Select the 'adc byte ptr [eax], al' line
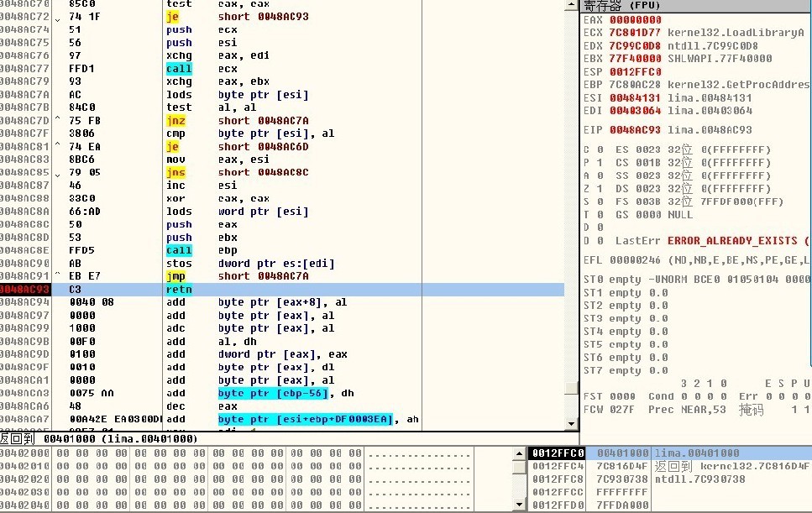The height and width of the screenshot is (513, 812). (x=250, y=328)
